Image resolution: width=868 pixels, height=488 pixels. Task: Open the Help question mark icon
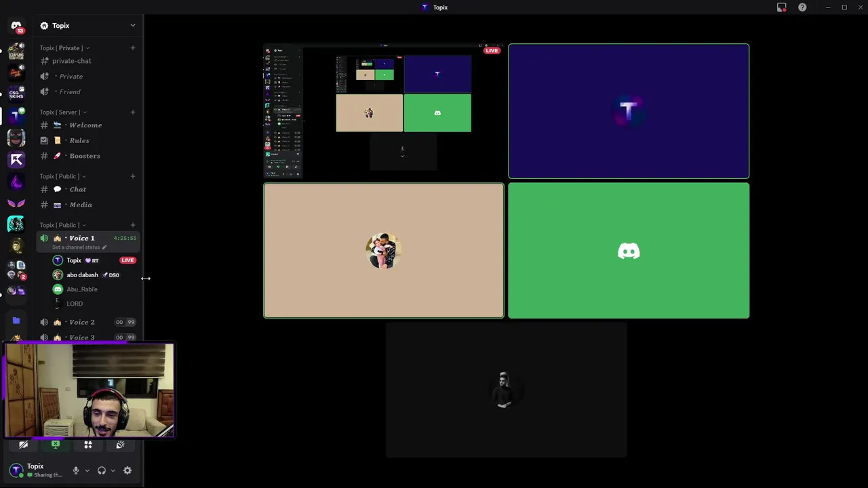[802, 7]
